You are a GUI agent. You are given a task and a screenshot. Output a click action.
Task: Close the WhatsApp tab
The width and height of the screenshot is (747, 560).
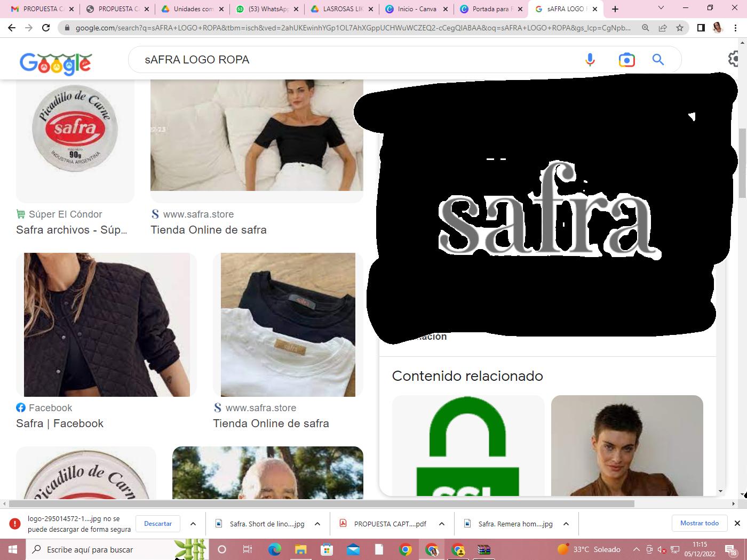296,9
